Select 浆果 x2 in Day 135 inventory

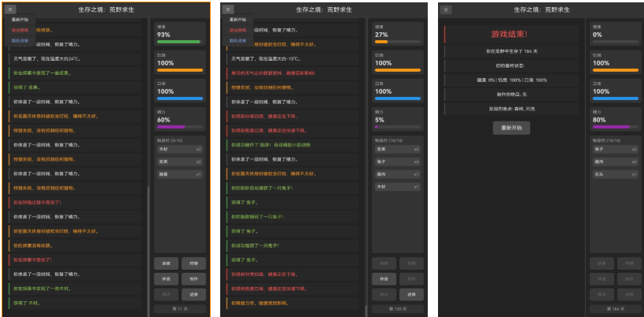coord(398,149)
